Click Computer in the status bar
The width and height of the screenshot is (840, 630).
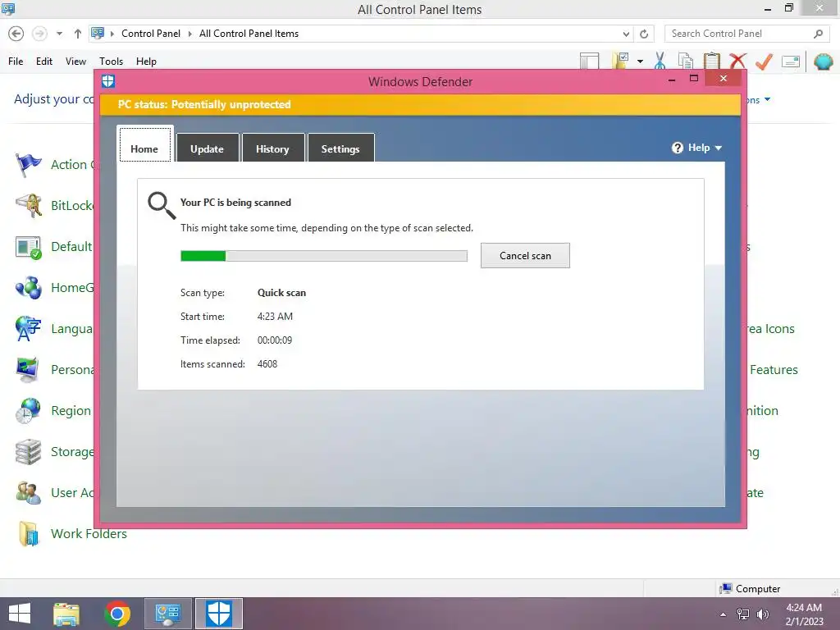pyautogui.click(x=750, y=589)
